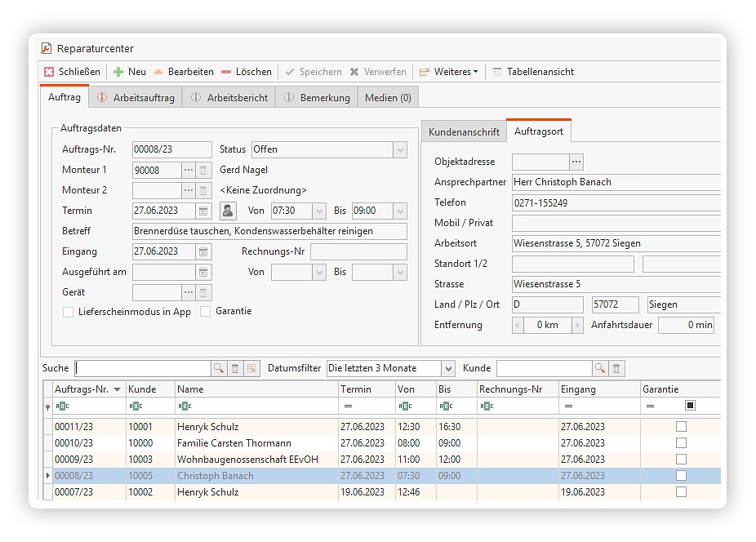Open the Von time dropdown showing 07:30
The width and height of the screenshot is (756, 542).
point(318,211)
